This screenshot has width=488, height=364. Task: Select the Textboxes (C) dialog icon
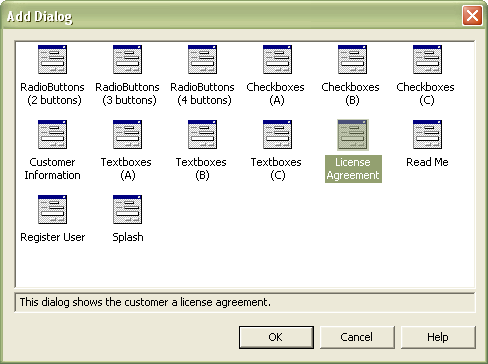point(277,135)
